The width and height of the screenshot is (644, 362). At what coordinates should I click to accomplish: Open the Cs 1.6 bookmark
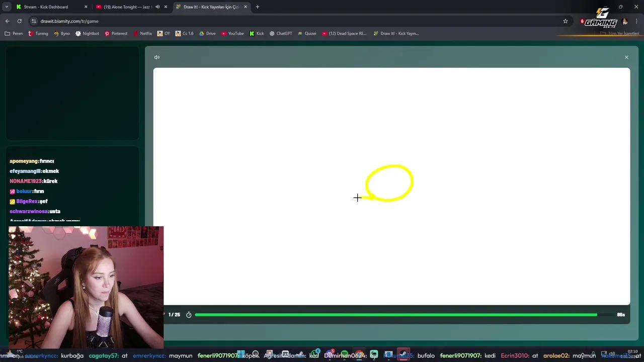click(184, 33)
